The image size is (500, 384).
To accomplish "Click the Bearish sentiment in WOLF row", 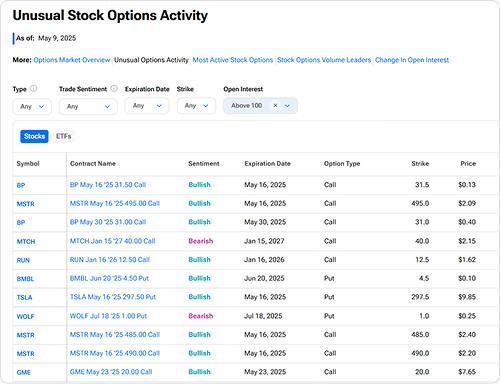I will coord(201,316).
